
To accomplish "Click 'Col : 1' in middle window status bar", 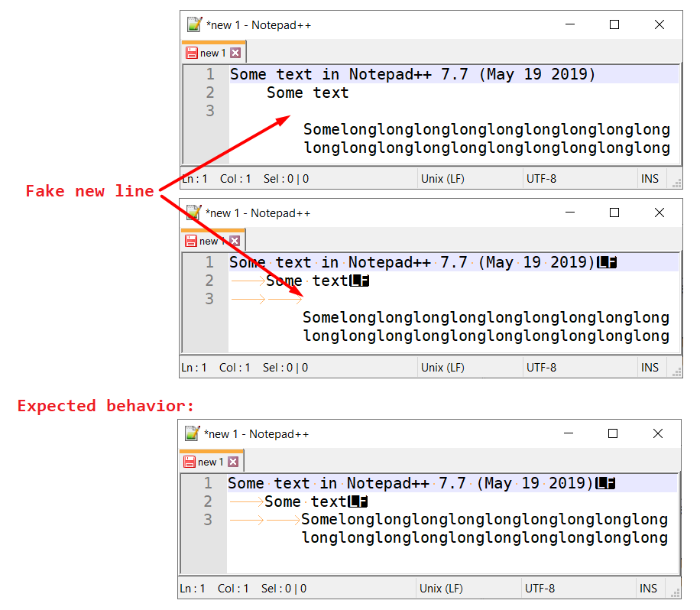I will click(x=235, y=368).
